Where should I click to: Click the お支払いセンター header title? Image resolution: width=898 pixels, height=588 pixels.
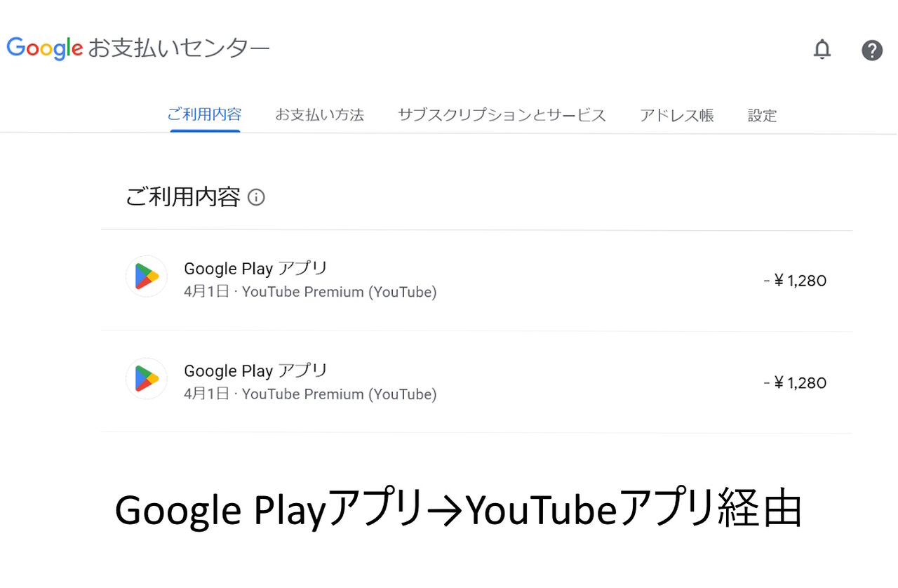click(x=178, y=48)
